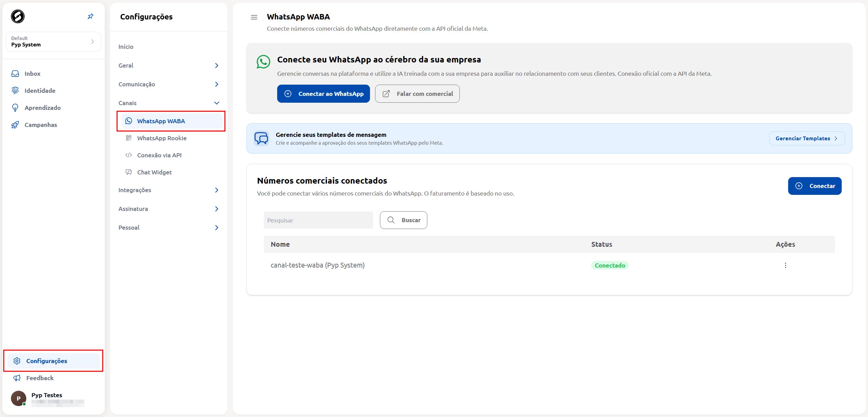The width and height of the screenshot is (868, 417).
Task: Collapse the Canais settings group
Action: pyautogui.click(x=169, y=103)
